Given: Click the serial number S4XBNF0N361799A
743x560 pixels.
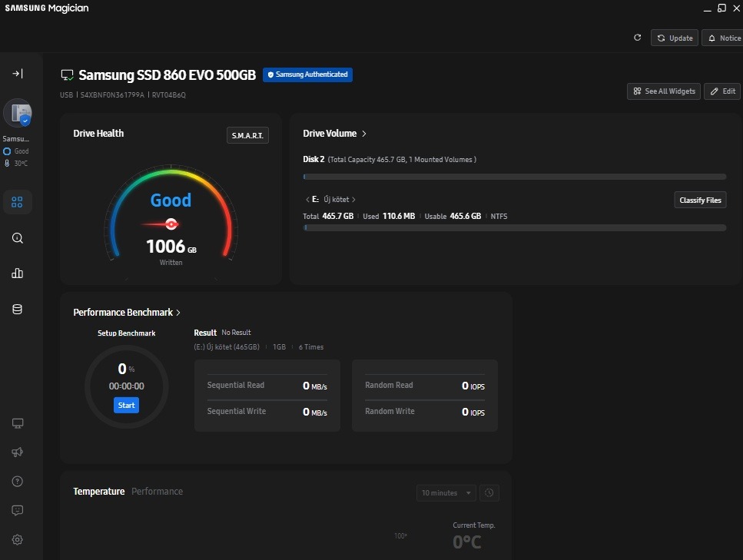Looking at the screenshot, I should coord(112,94).
